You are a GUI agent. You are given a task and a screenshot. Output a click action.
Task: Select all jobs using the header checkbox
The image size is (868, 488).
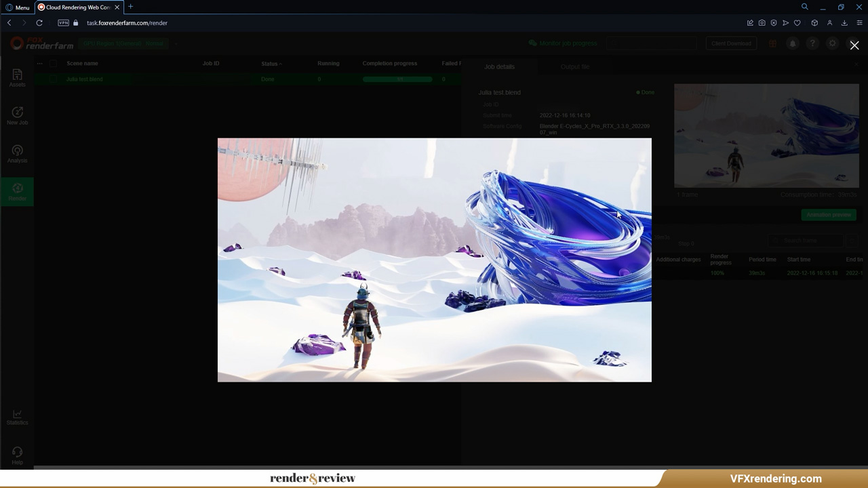coord(53,63)
